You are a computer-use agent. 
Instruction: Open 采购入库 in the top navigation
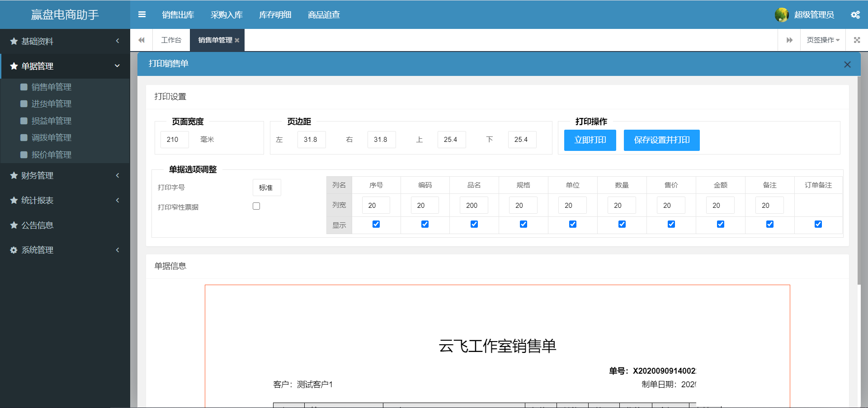coord(226,15)
